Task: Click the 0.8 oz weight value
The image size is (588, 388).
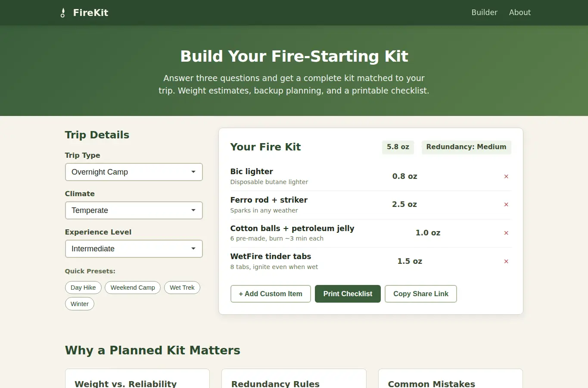Action: 404,176
